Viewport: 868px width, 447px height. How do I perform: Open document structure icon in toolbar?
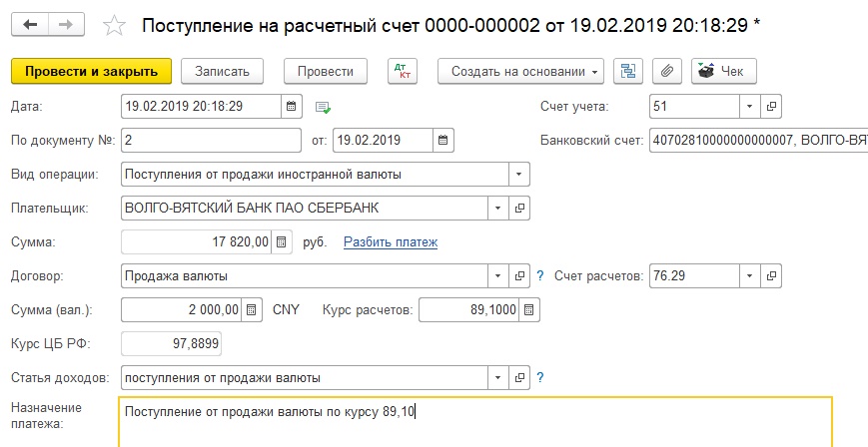pyautogui.click(x=628, y=71)
